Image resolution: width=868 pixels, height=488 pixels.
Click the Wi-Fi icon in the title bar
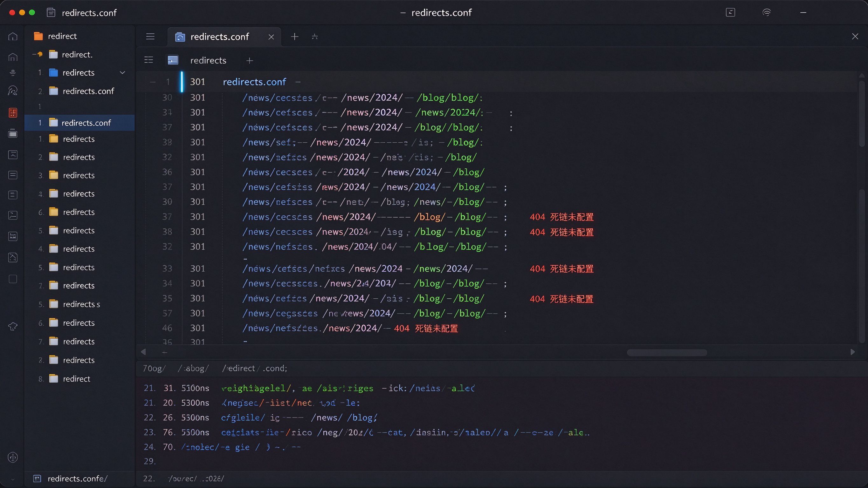click(767, 12)
